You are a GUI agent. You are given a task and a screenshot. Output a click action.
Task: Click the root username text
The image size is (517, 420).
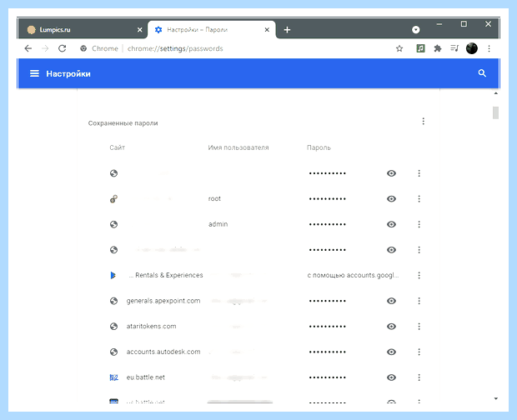tap(214, 198)
